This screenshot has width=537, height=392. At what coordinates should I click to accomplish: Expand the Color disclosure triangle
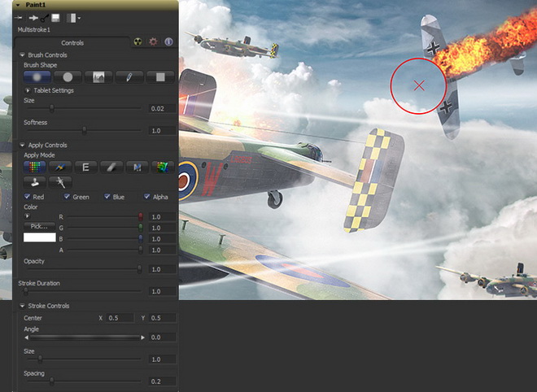point(27,216)
